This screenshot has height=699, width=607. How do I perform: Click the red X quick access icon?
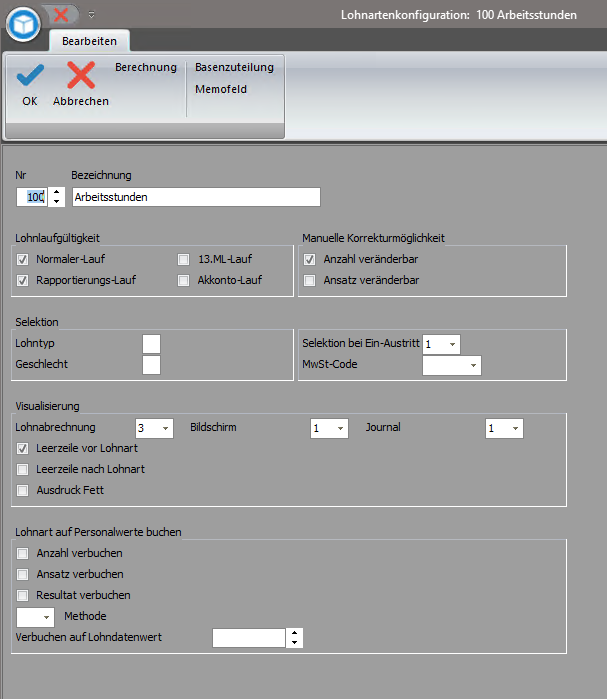(x=61, y=15)
